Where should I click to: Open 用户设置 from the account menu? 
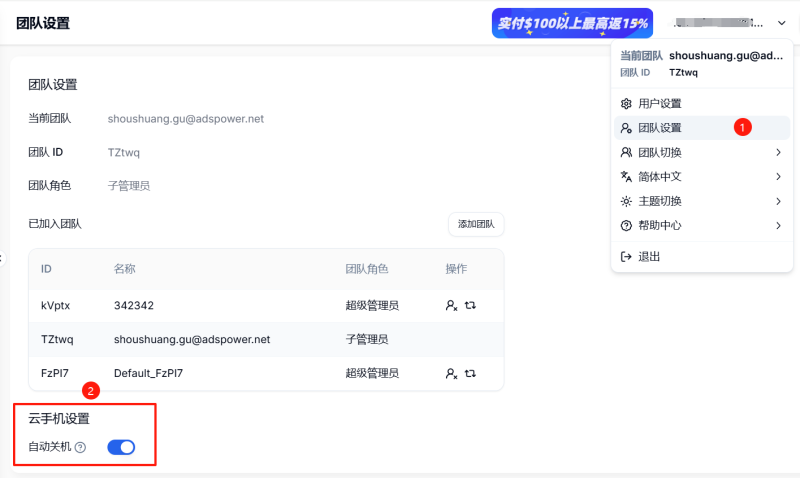[x=702, y=104]
